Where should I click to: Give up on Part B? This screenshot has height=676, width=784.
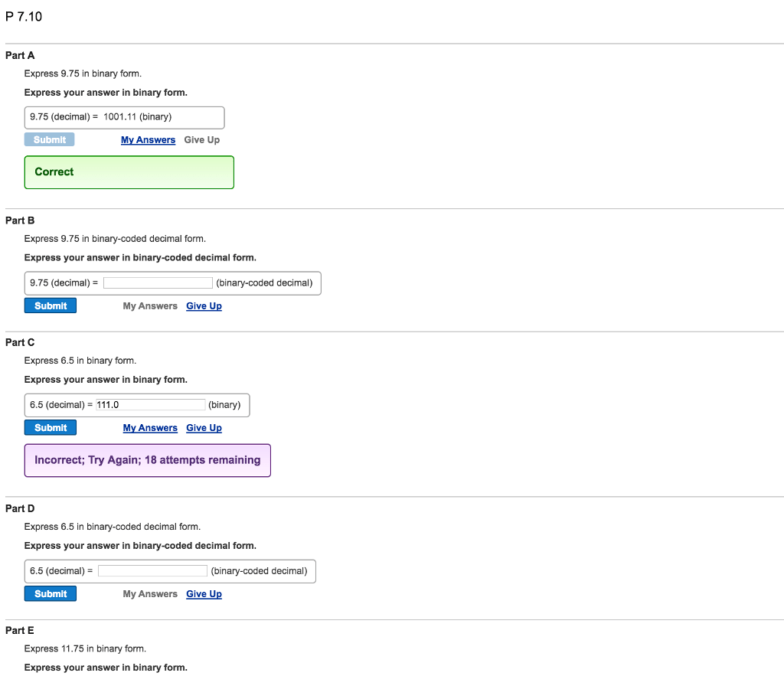(x=204, y=306)
